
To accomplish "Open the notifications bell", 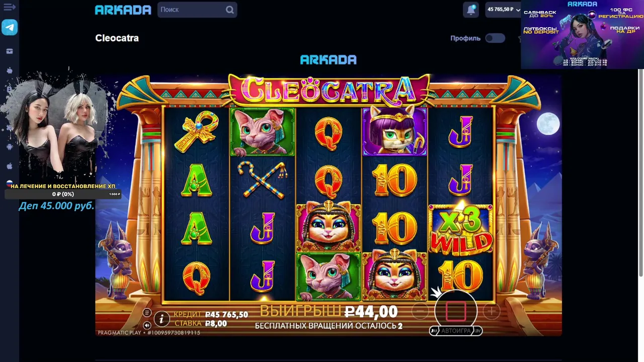I will [471, 10].
